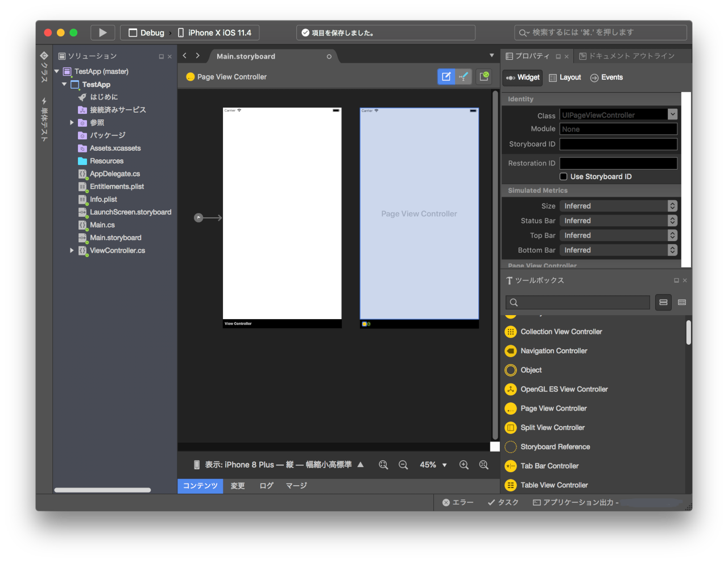
Task: Reset storyboard zoom to actual size
Action: pyautogui.click(x=484, y=465)
